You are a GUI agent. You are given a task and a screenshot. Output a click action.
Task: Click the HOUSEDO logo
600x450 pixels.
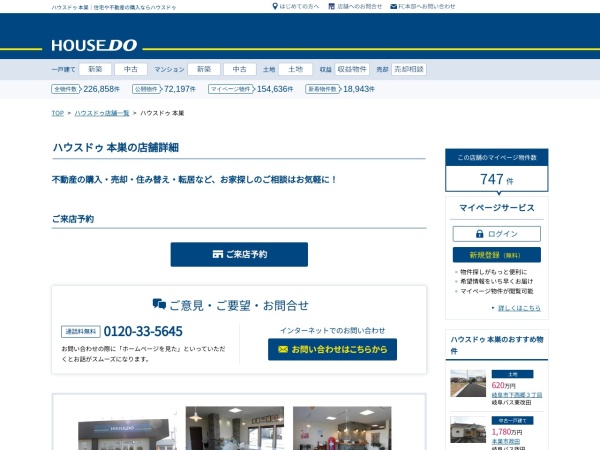coord(94,45)
